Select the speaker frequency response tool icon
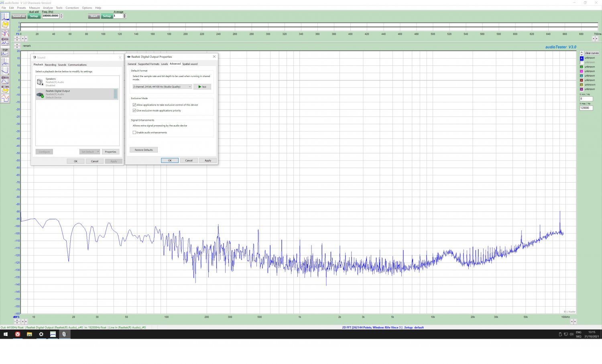Screen dimensions: 602x364 point(5,80)
